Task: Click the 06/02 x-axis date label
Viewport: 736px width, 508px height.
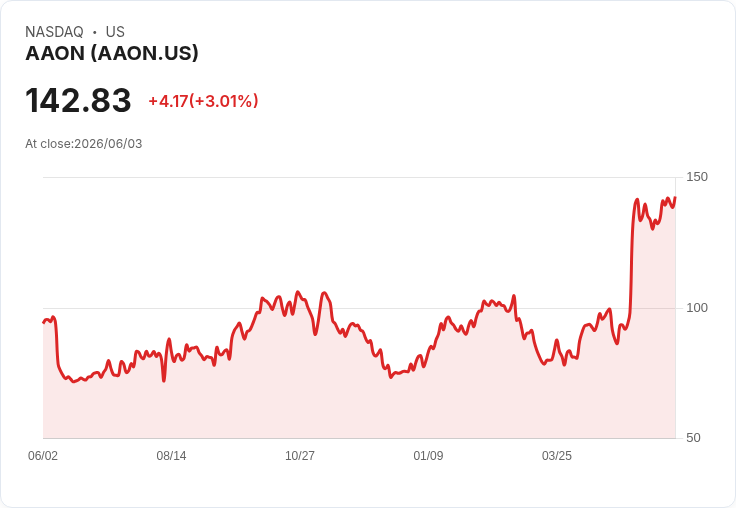Action: tap(43, 455)
